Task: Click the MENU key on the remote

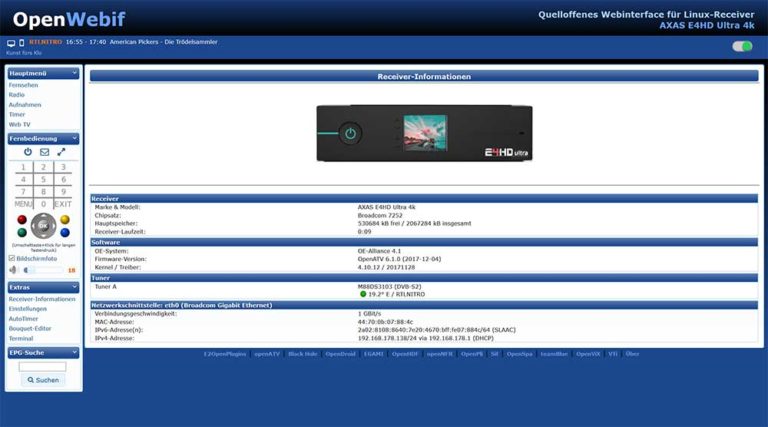Action: tap(23, 204)
